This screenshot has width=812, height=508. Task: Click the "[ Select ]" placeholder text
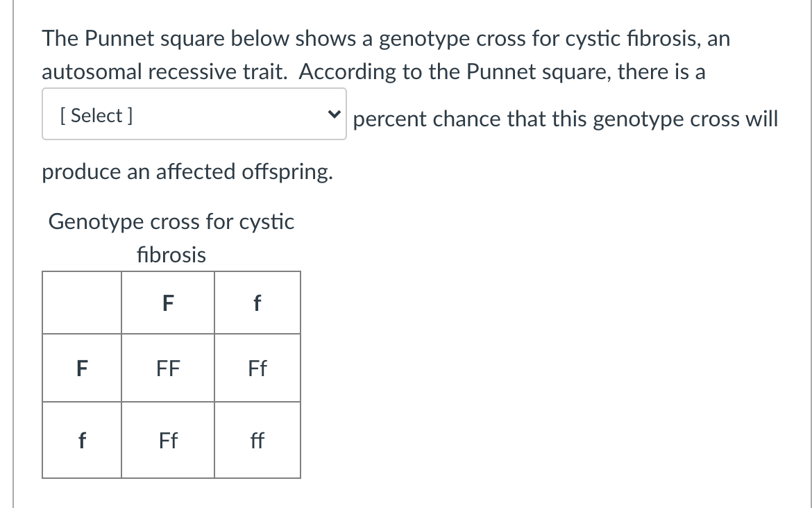tap(97, 115)
